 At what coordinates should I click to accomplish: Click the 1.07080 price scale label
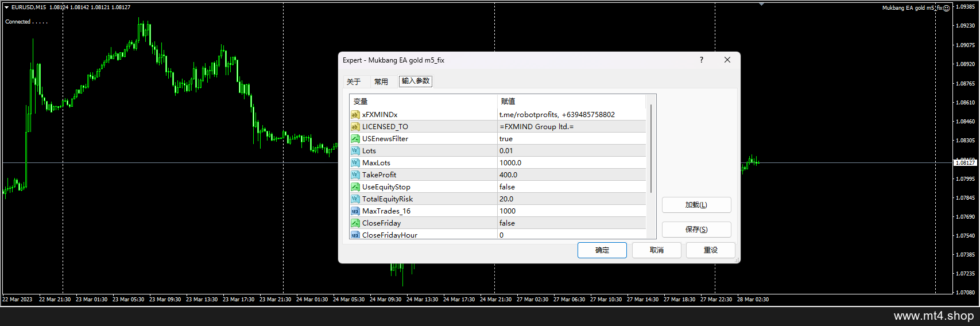coord(965,293)
